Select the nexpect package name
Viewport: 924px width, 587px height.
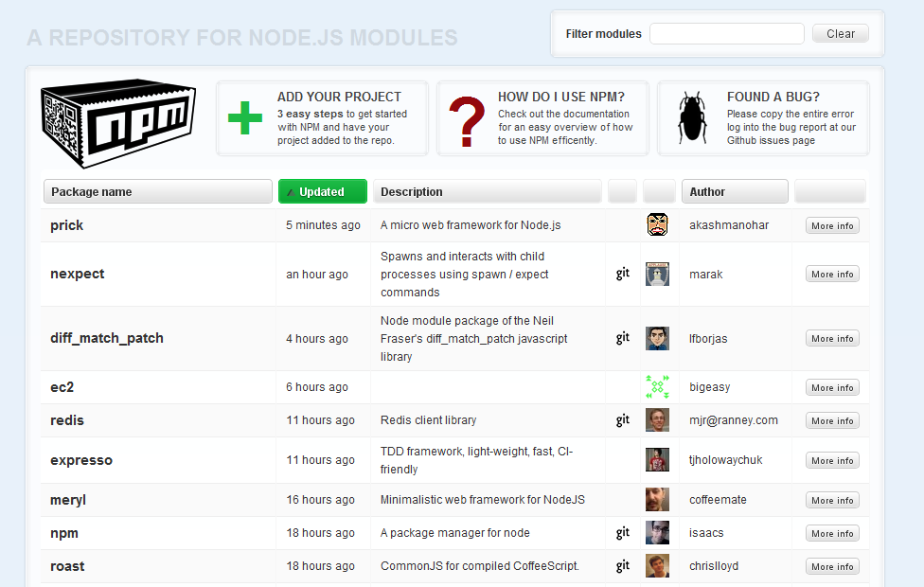(78, 274)
